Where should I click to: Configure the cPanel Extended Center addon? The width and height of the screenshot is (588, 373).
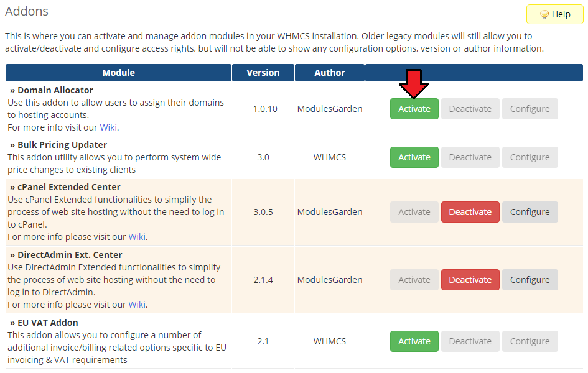pos(530,212)
